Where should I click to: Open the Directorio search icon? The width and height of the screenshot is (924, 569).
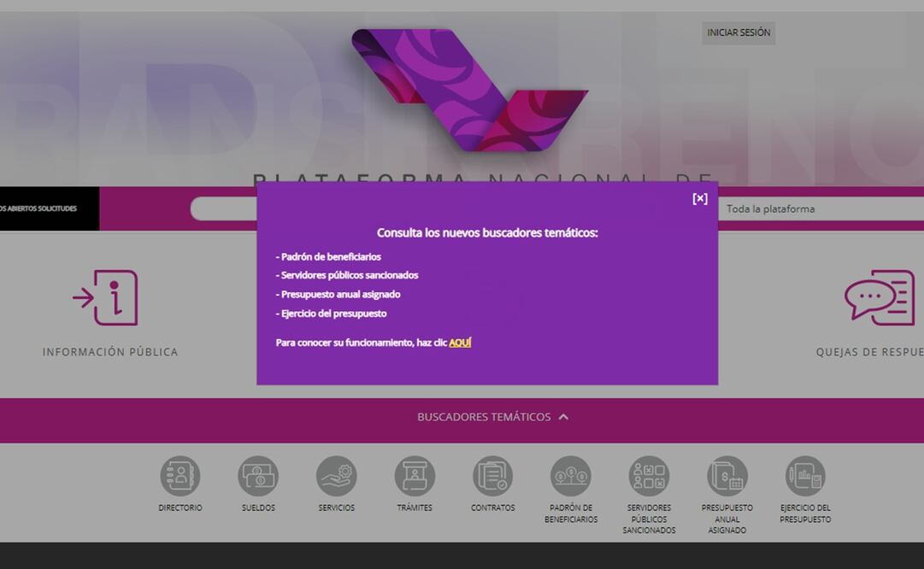coord(180,477)
